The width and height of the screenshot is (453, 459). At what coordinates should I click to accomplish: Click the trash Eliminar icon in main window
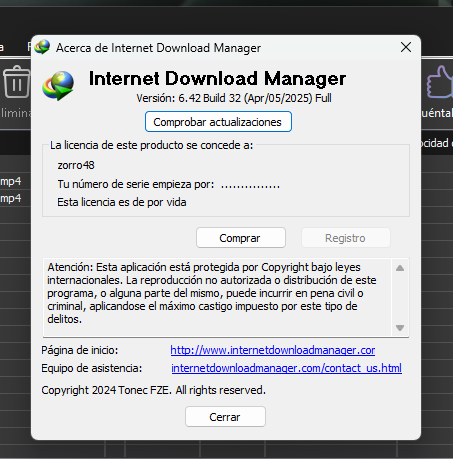(x=16, y=82)
